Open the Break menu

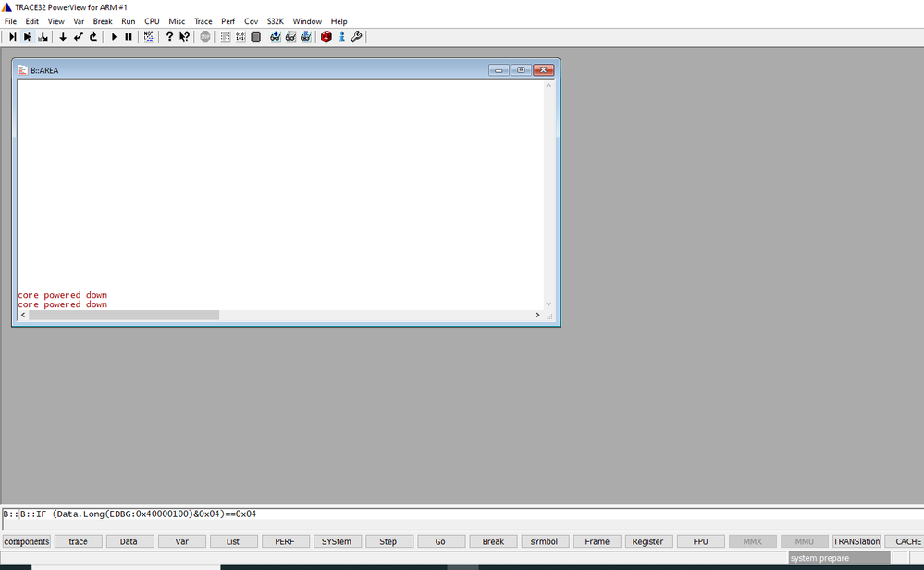(x=103, y=21)
